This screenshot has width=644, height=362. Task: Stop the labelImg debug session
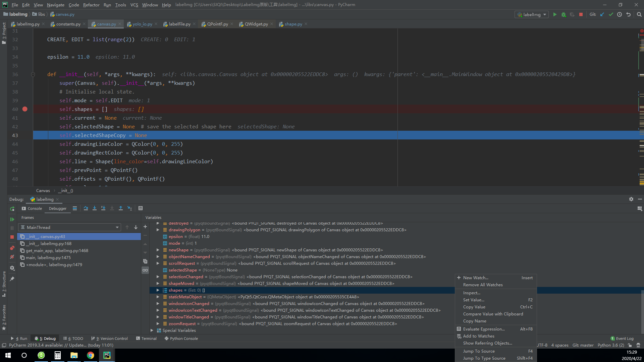[x=12, y=237]
